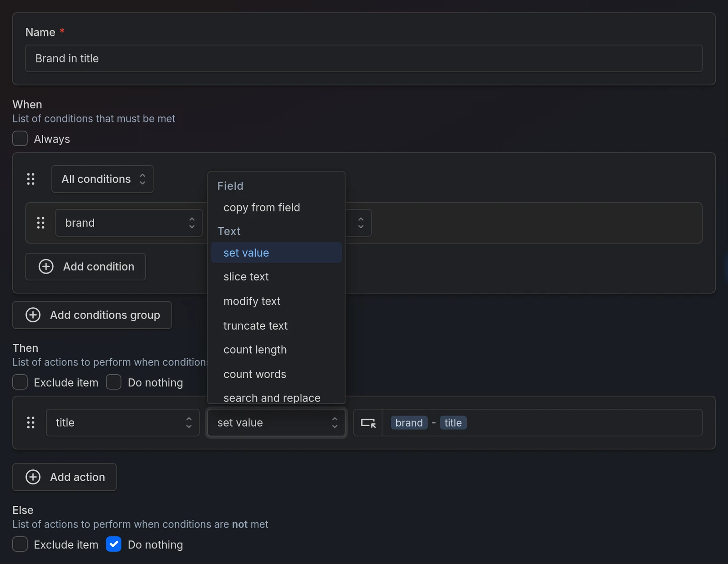Screen dimensions: 728x564
Task: Grab the drag handle beside brand condition
Action: tap(40, 223)
